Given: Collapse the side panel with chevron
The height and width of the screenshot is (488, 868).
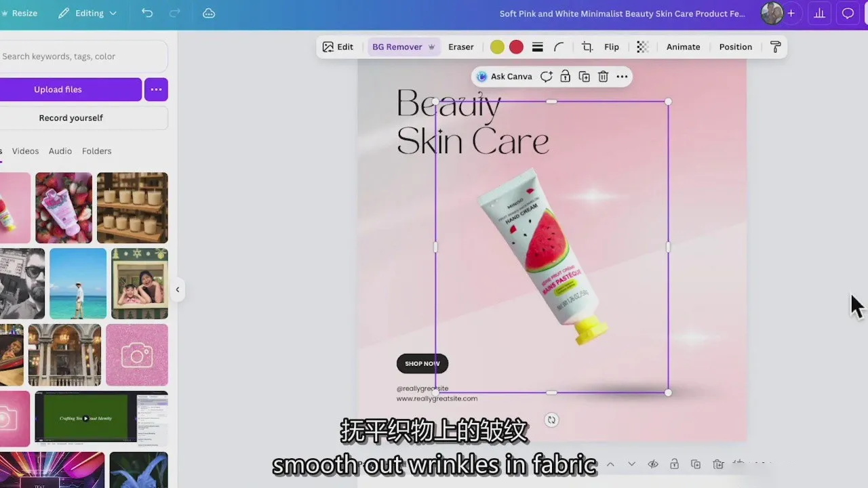Looking at the screenshot, I should point(178,289).
